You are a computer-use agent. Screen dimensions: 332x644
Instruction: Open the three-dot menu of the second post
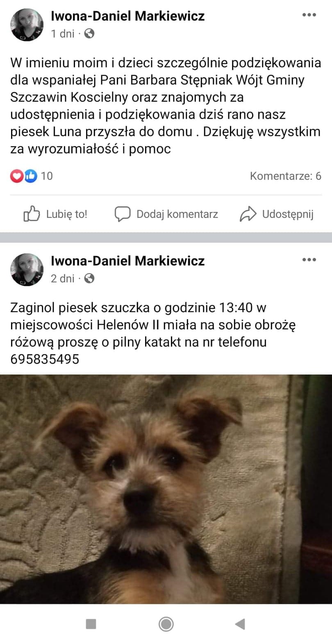click(x=309, y=260)
